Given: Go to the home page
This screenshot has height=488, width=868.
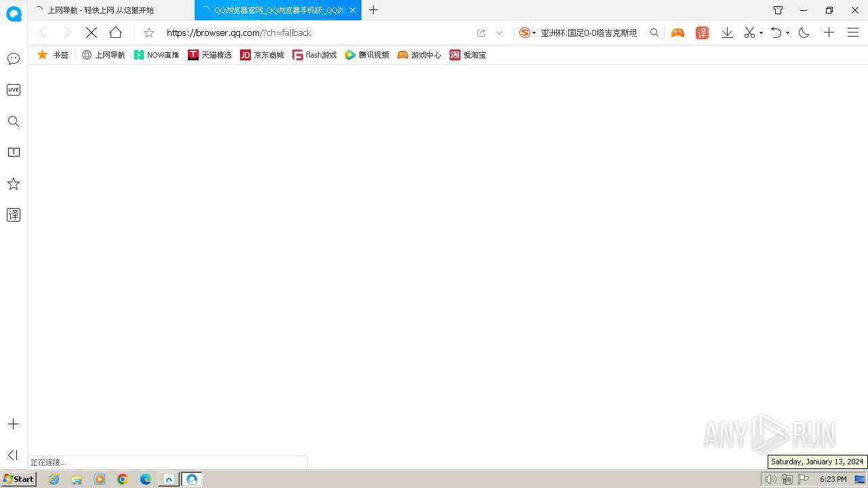Looking at the screenshot, I should point(116,33).
